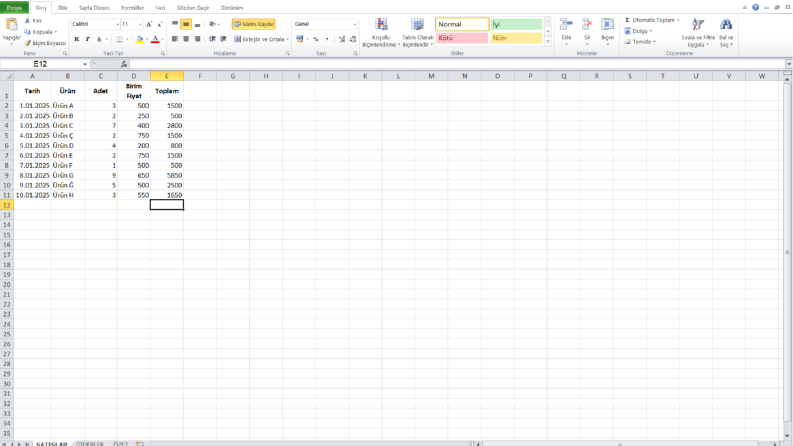
Task: Switch to Gözden Geçir tab
Action: click(x=193, y=8)
